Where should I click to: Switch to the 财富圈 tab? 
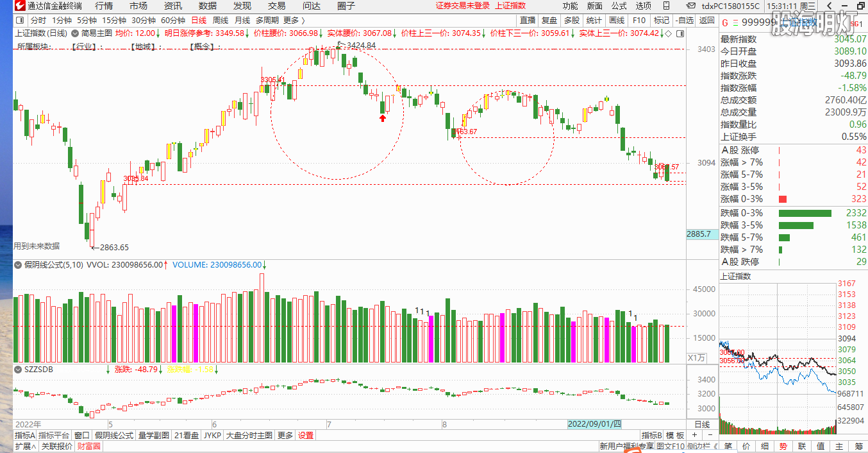coord(88,446)
